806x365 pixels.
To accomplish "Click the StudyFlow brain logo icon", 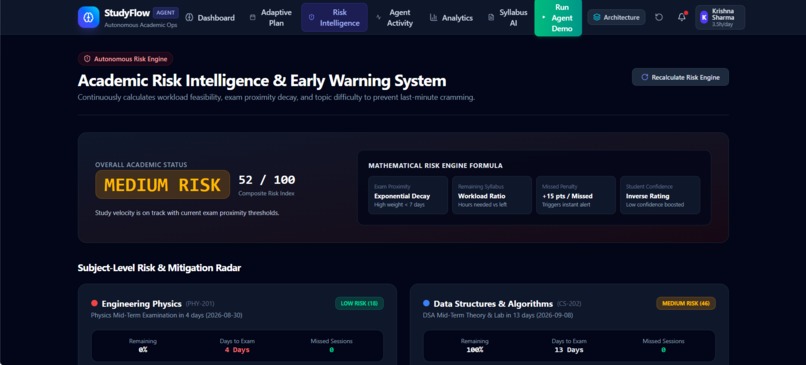I will tap(88, 17).
